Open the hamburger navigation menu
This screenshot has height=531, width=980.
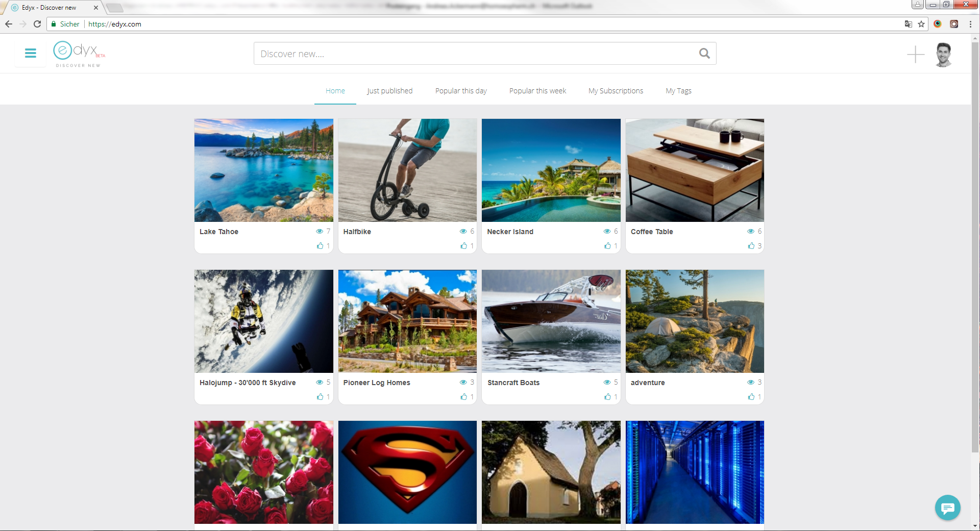click(30, 53)
